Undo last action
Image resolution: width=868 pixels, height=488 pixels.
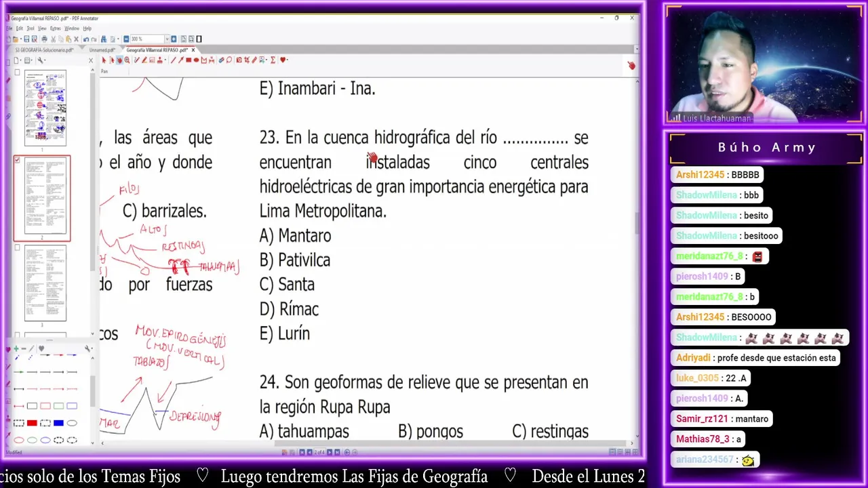[86, 39]
